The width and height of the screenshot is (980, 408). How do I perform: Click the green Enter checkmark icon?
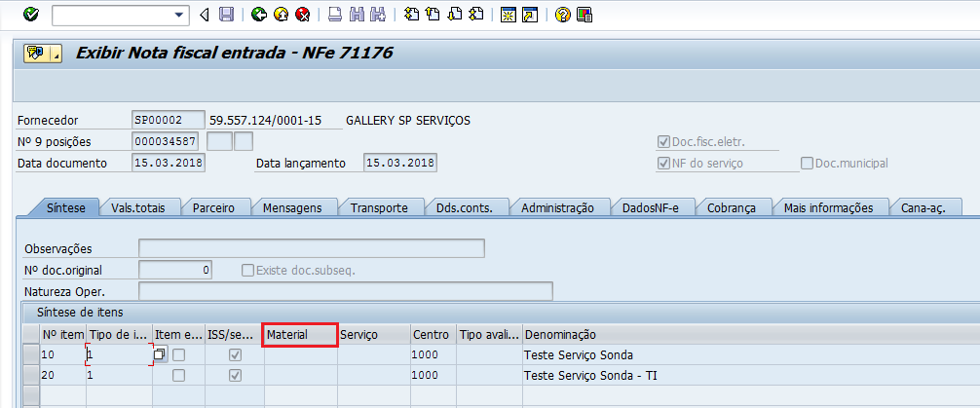[30, 15]
